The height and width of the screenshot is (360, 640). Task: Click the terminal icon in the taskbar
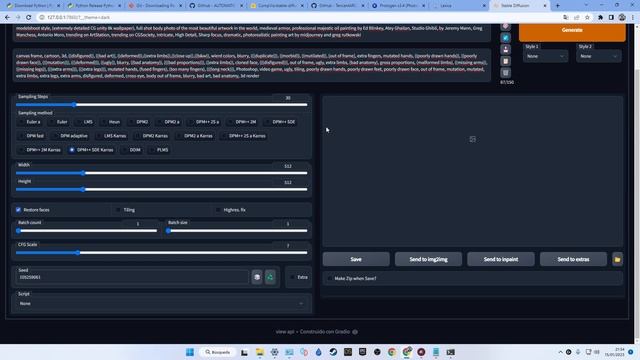(x=450, y=352)
